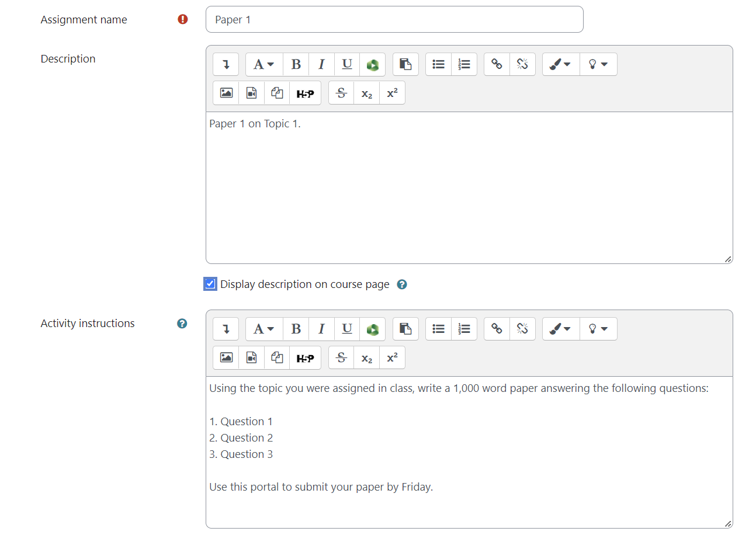Click the media button in the Description editor
Image resolution: width=756 pixels, height=535 pixels.
[252, 93]
